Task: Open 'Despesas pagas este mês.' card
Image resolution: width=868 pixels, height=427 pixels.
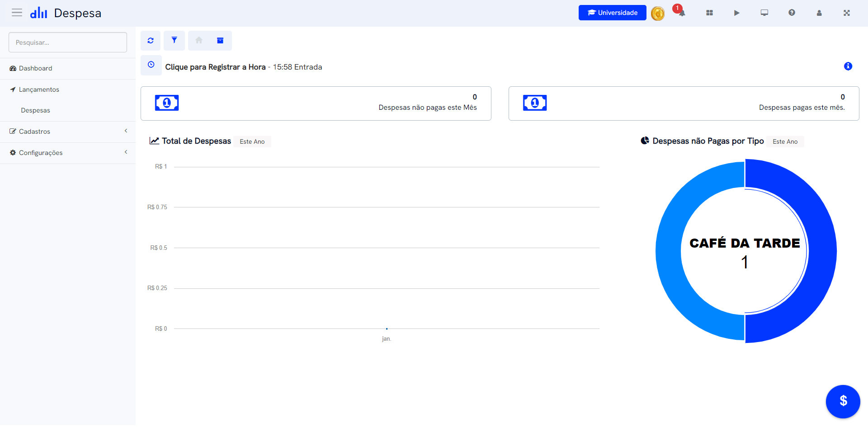Action: pyautogui.click(x=684, y=103)
